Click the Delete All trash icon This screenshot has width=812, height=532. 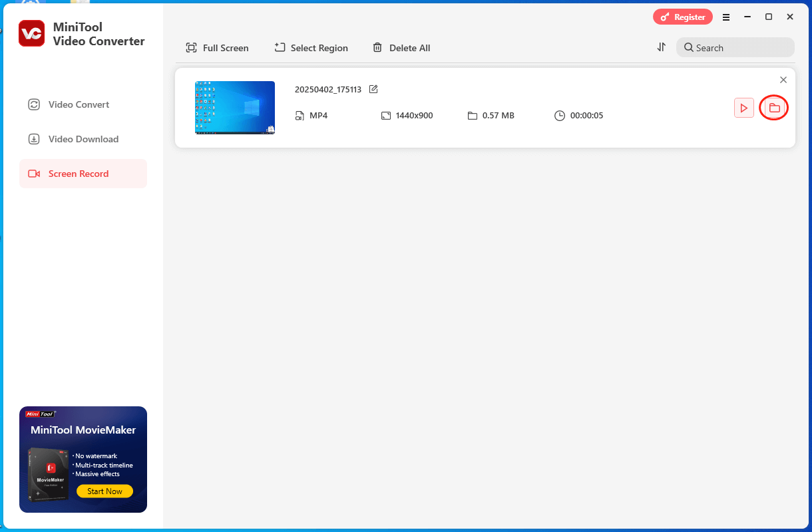coord(378,47)
